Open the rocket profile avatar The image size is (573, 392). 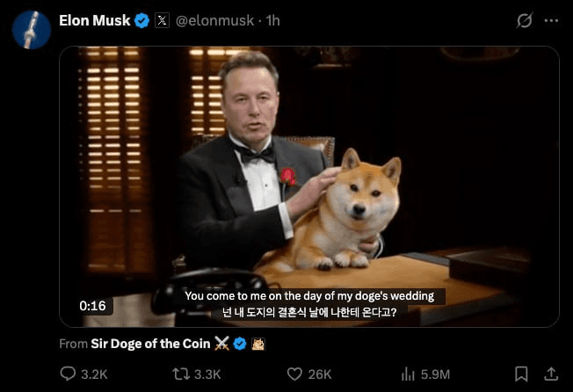32,30
